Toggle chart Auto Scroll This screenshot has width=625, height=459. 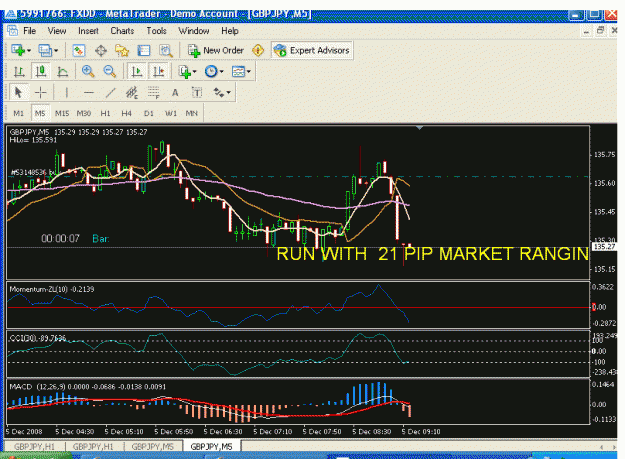coord(137,72)
